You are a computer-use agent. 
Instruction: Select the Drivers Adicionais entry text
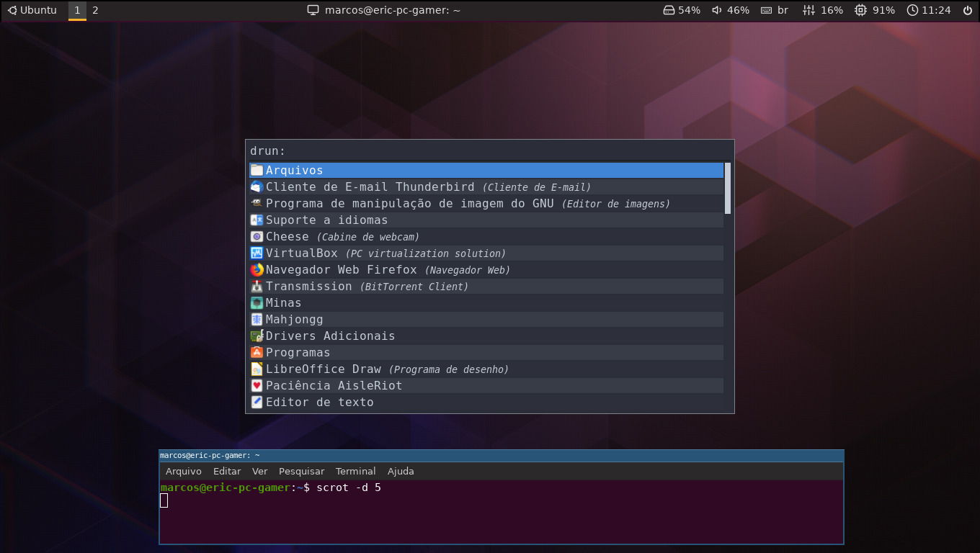(330, 336)
